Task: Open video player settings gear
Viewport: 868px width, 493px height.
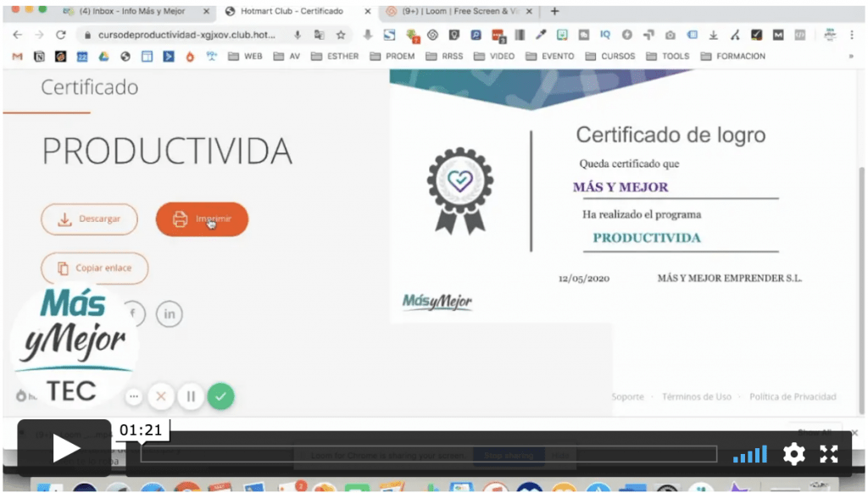Action: 793,454
